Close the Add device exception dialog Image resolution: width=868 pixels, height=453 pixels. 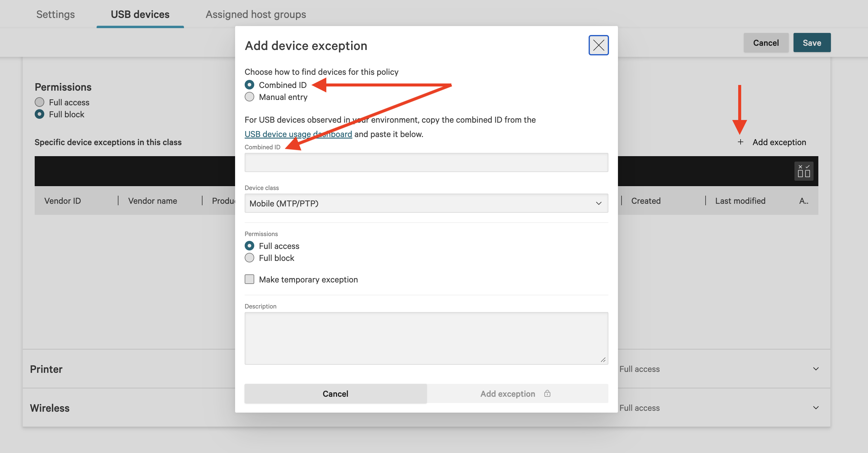point(598,45)
